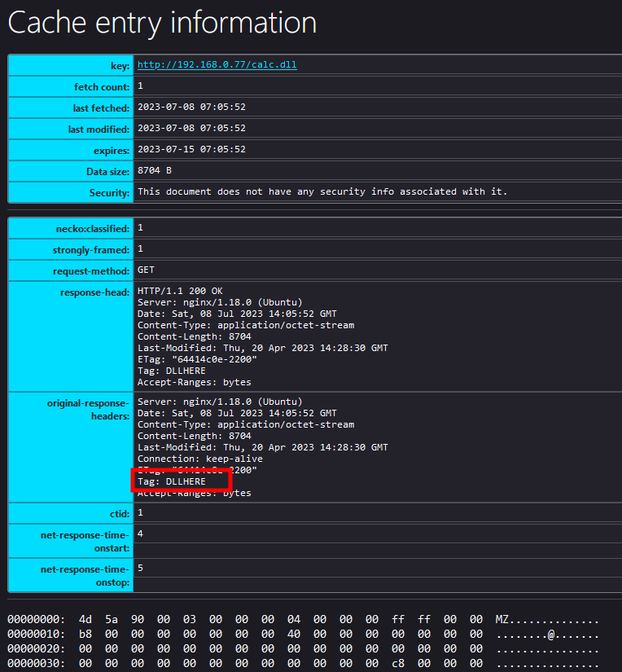This screenshot has width=622, height=672.
Task: Click the ETag line in response-head
Action: [x=197, y=359]
